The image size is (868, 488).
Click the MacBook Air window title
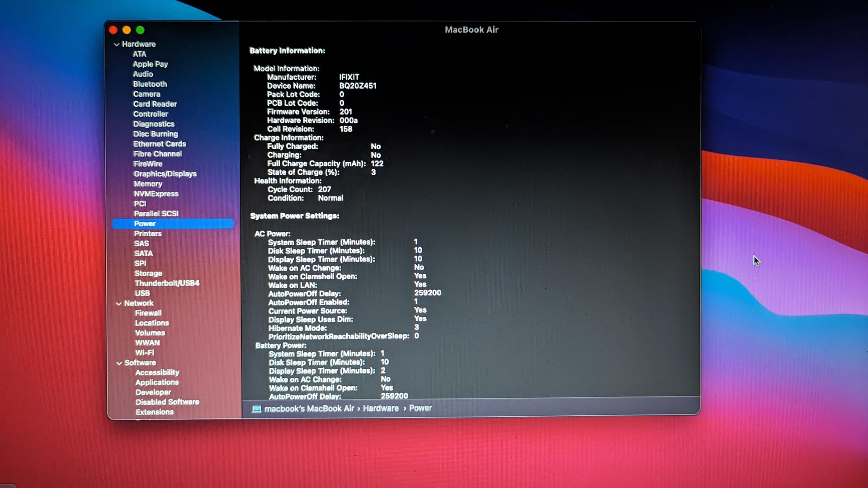coord(472,30)
